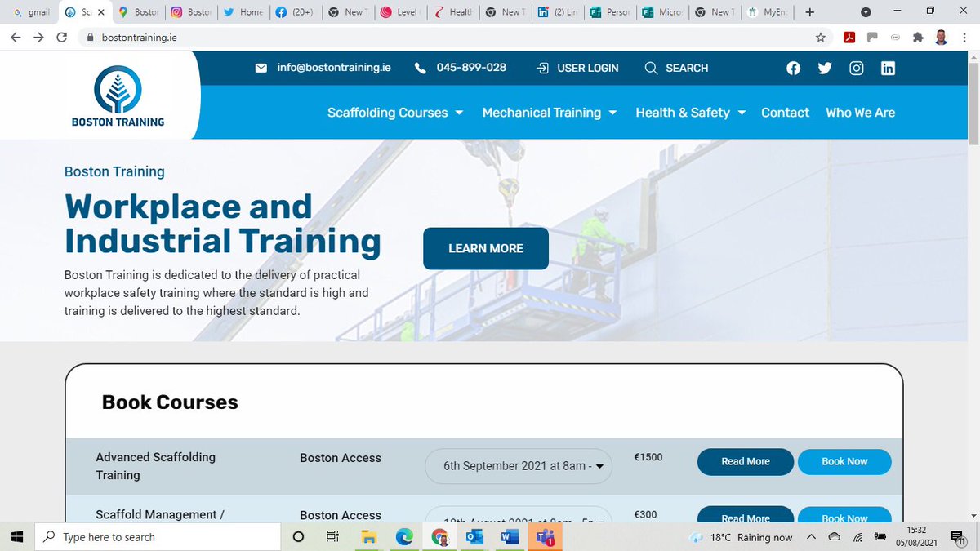Open the Windows Start menu
980x551 pixels.
16,537
